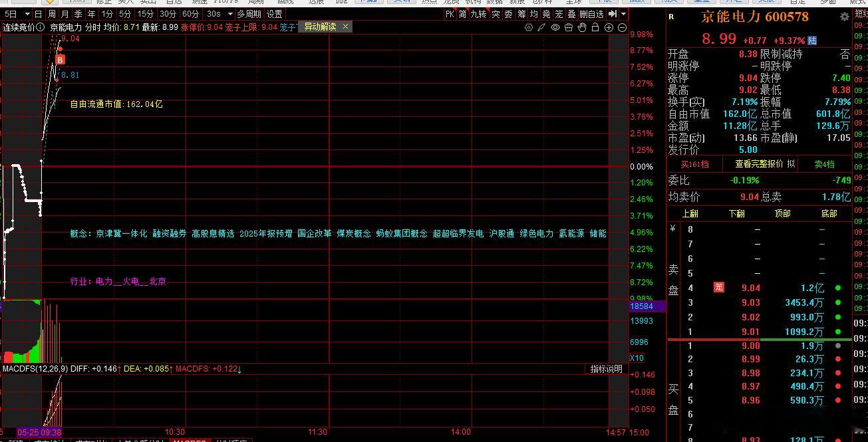Expand the dropdown arrow at indicator toolbar end
Image resolution: width=868 pixels, height=442 pixels.
[623, 14]
